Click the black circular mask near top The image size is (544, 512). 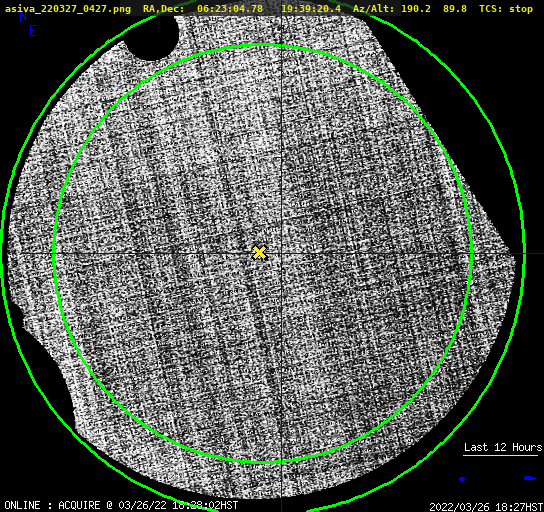pos(152,38)
